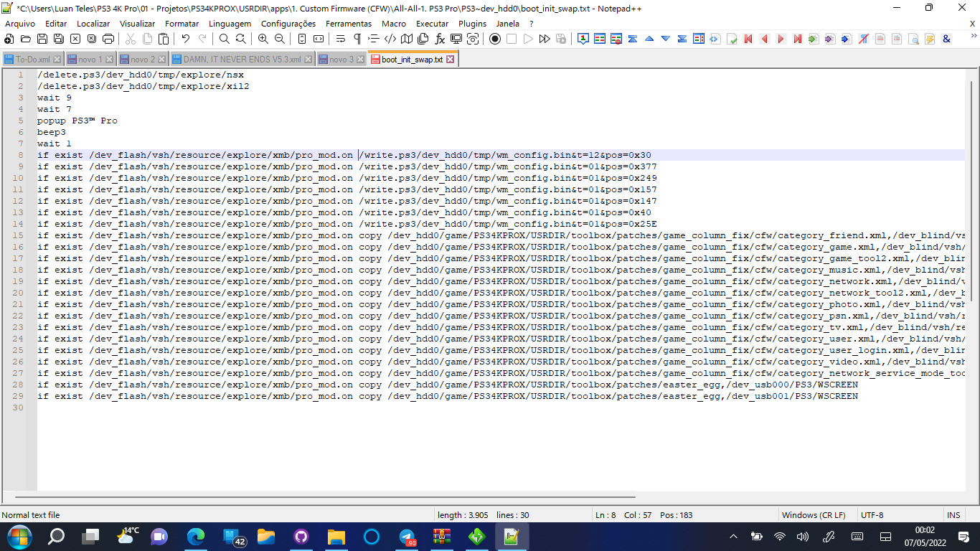This screenshot has height=551, width=980.
Task: Click Windows (CR LF) in the status bar
Action: (x=814, y=514)
